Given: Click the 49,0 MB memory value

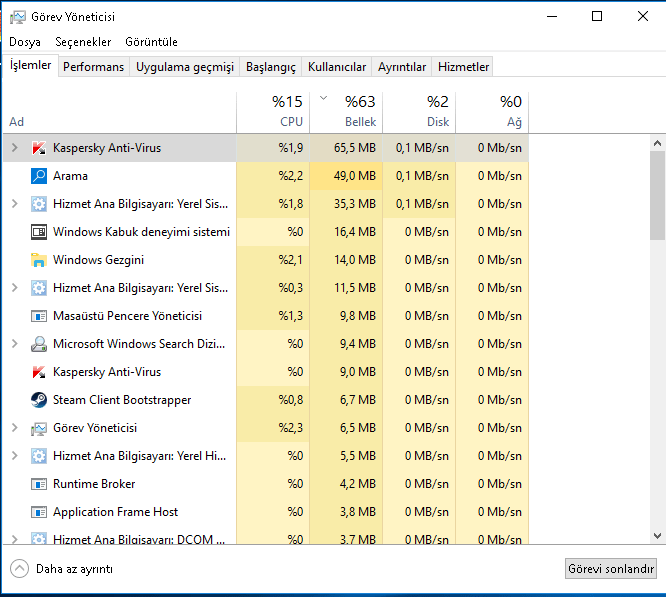Looking at the screenshot, I should point(355,176).
